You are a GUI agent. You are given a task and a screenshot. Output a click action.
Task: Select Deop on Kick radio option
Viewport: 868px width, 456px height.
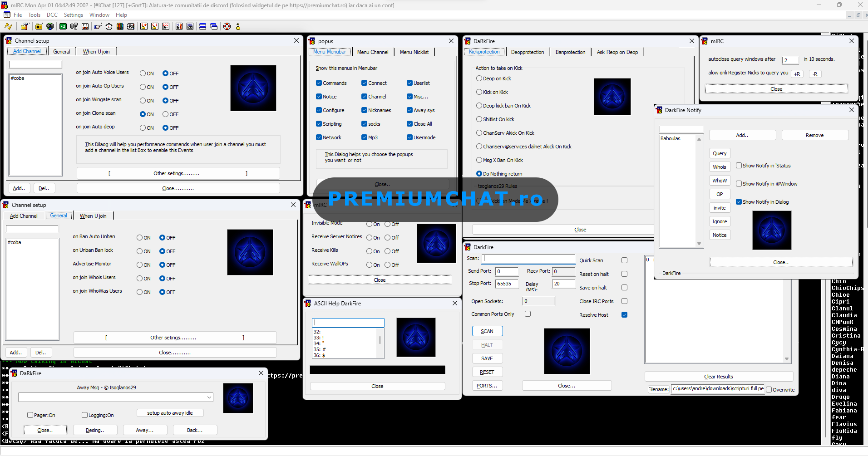[x=479, y=78]
